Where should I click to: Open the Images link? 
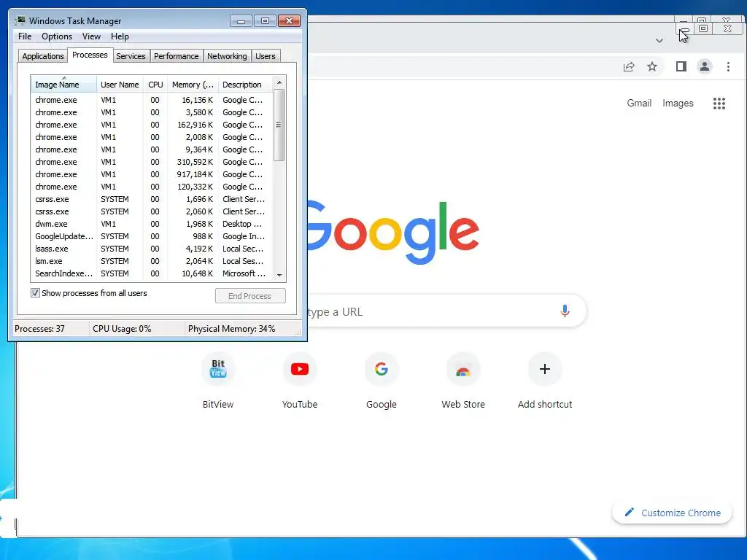678,104
